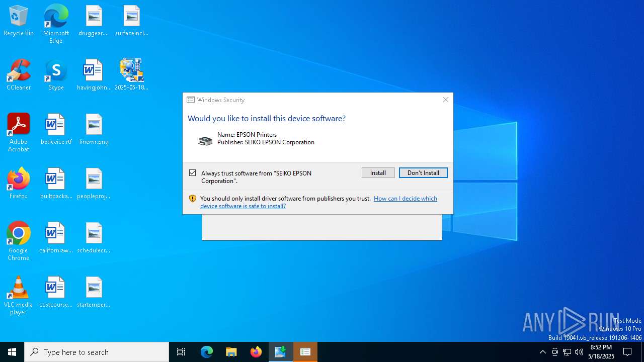Open the Firefox desktop shortcut
644x362 pixels.
[x=19, y=184]
